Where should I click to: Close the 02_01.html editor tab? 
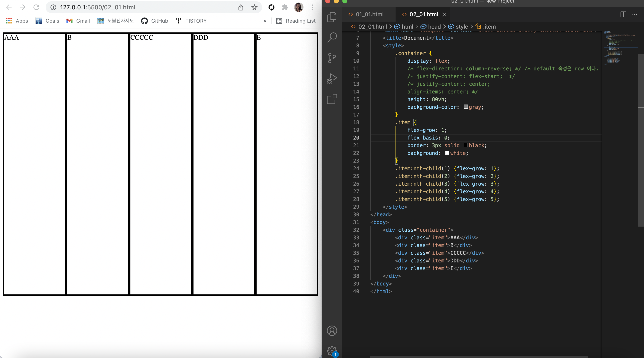[x=444, y=15]
